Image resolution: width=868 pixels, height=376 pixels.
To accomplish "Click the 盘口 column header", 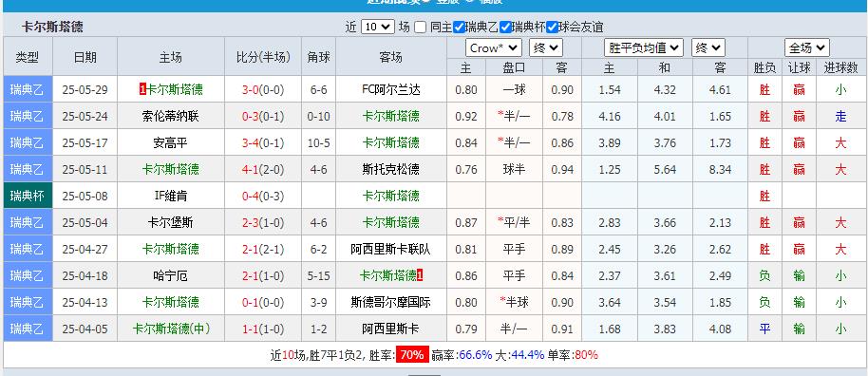I will point(514,67).
